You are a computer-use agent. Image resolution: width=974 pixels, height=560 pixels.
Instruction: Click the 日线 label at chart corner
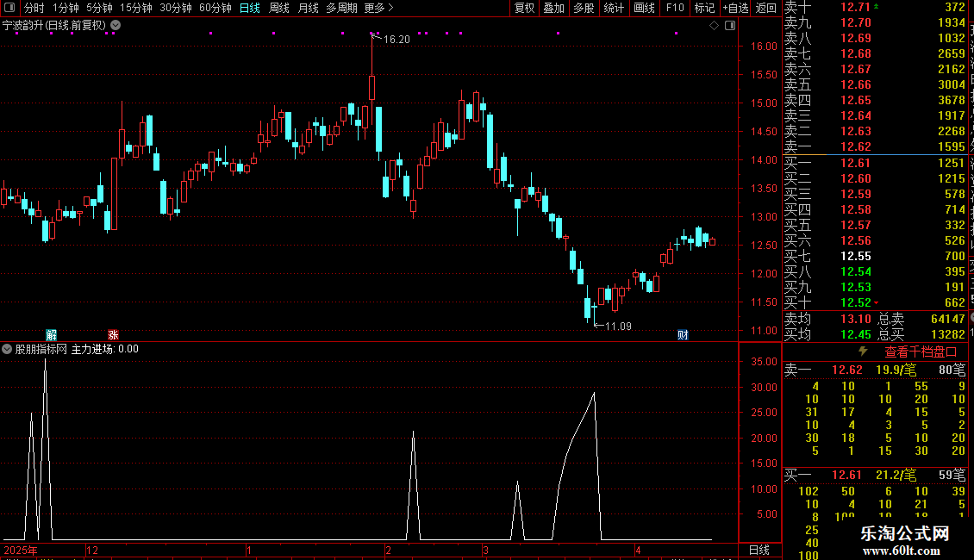(x=759, y=550)
